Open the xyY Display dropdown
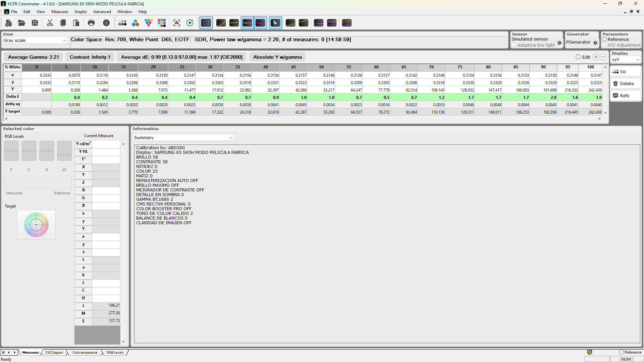 pos(626,60)
